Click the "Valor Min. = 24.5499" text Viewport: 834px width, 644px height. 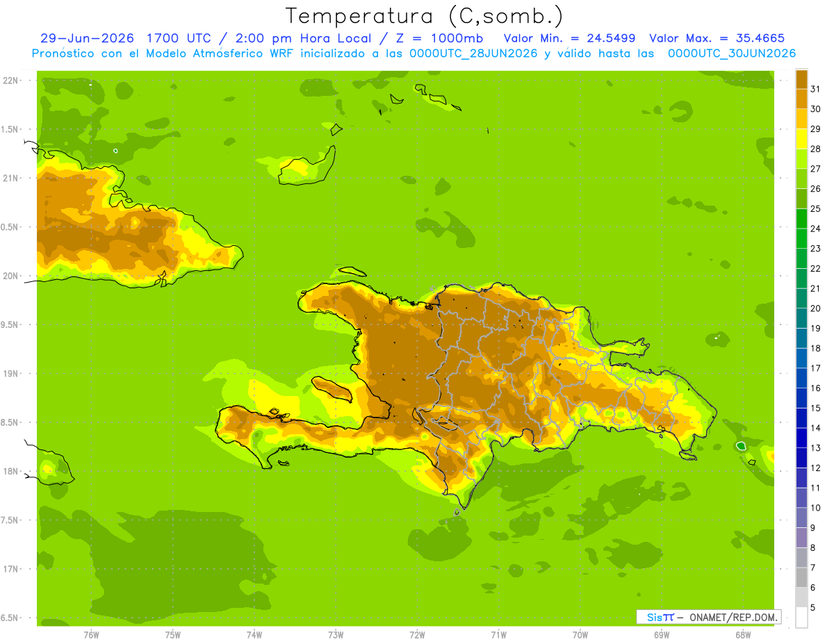point(569,38)
